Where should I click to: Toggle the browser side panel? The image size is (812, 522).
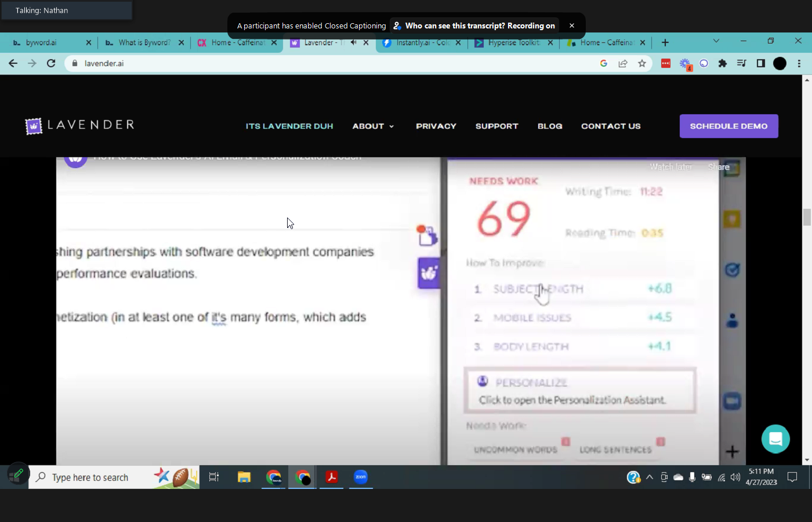(x=761, y=63)
